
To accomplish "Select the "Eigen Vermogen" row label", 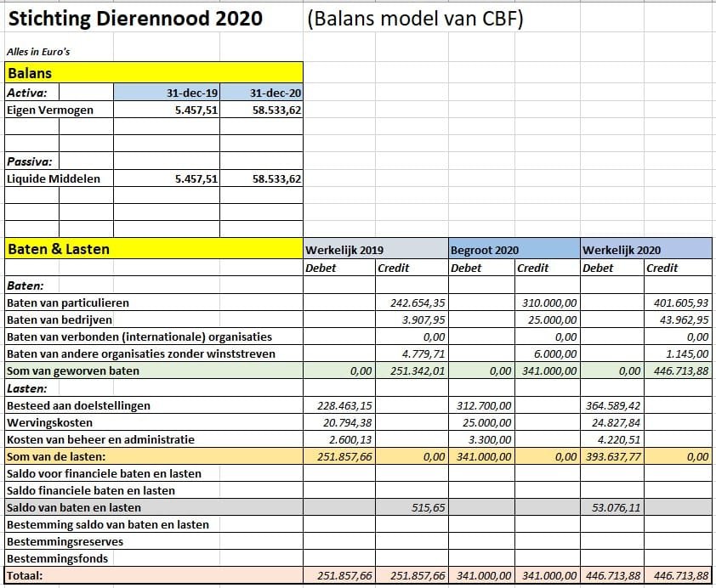I will tap(50, 110).
